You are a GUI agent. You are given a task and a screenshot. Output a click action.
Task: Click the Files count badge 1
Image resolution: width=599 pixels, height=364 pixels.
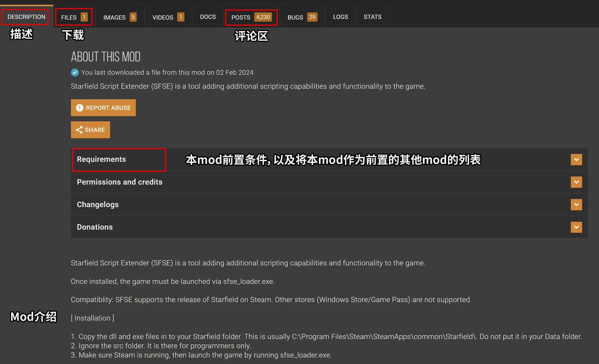click(84, 17)
